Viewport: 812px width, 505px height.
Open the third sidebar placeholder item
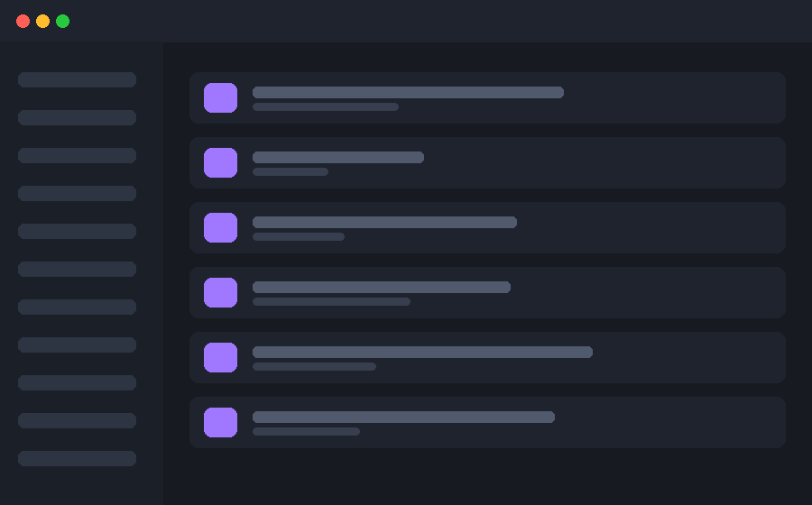[x=78, y=155]
